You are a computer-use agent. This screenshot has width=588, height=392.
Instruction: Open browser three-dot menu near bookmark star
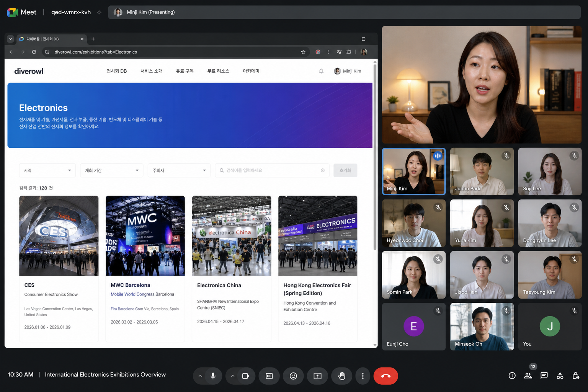tap(328, 52)
